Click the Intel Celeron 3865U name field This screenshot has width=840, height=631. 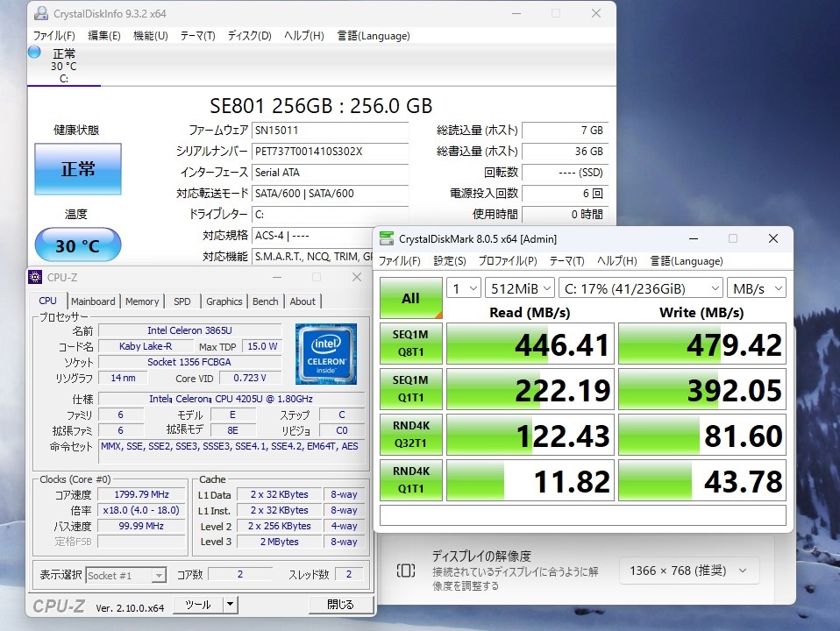pos(190,330)
